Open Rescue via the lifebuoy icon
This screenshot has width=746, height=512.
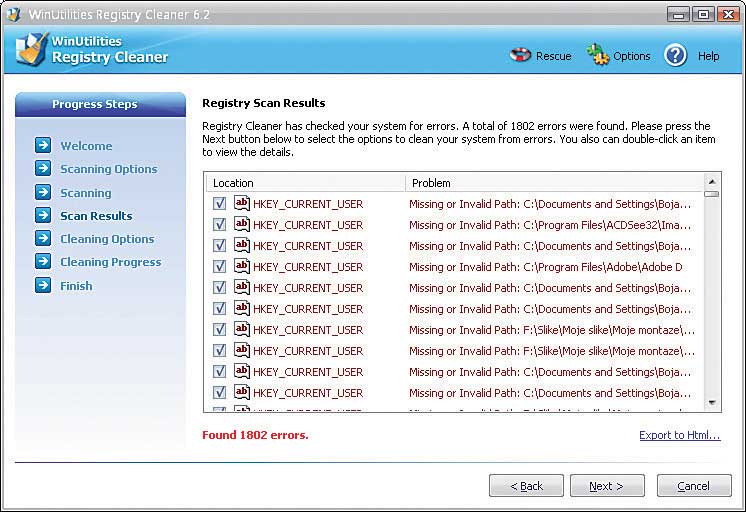coord(520,55)
